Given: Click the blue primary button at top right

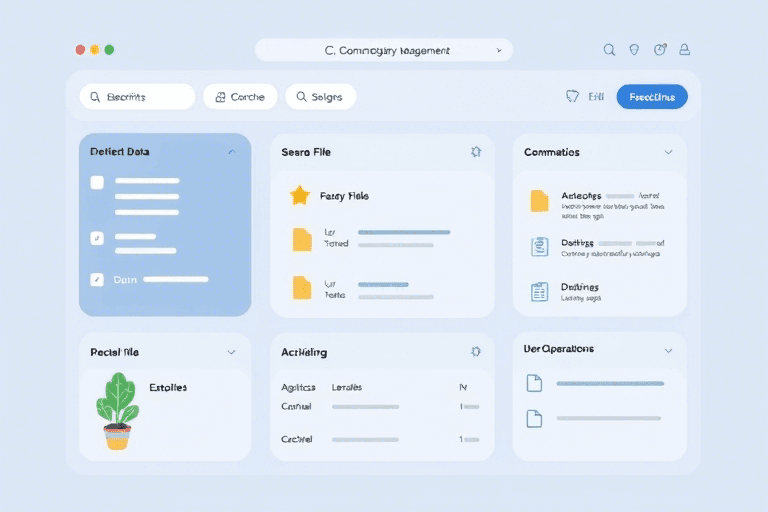Looking at the screenshot, I should click(x=652, y=97).
